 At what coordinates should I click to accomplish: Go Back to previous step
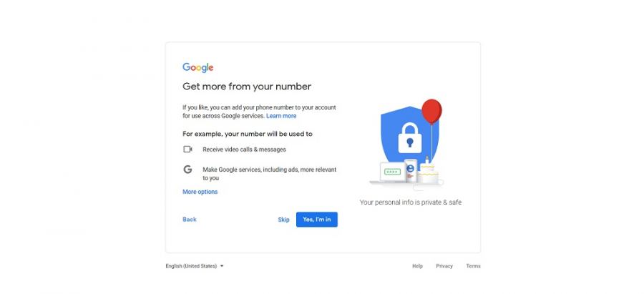(190, 220)
